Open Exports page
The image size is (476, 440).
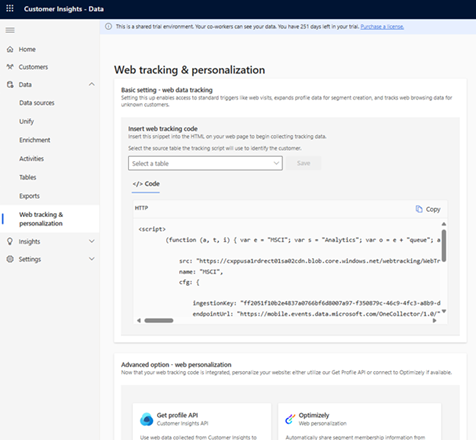29,196
